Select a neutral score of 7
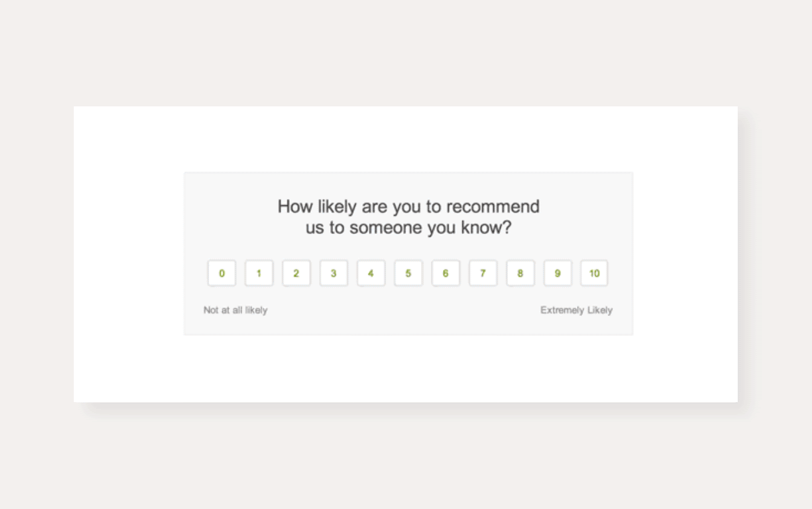Image resolution: width=812 pixels, height=509 pixels. (x=482, y=273)
